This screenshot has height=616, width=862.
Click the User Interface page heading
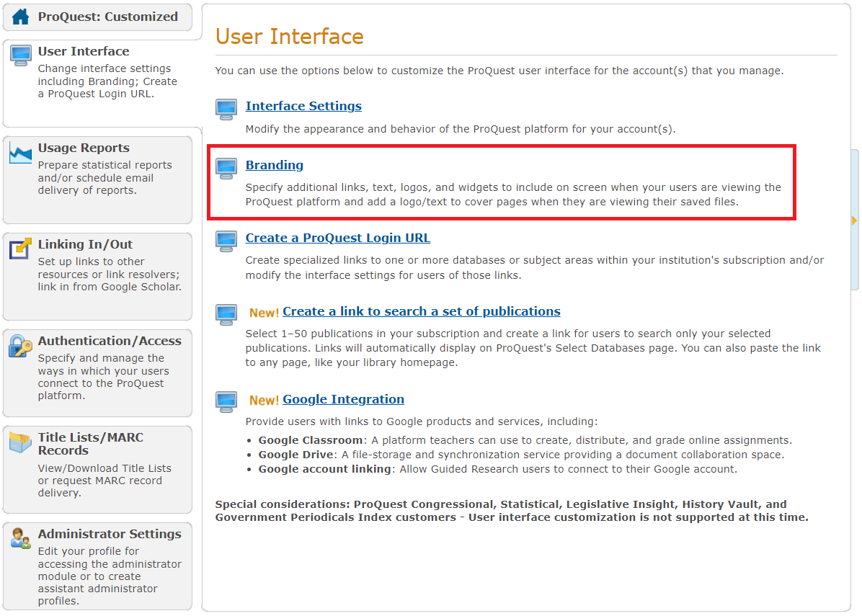(290, 37)
